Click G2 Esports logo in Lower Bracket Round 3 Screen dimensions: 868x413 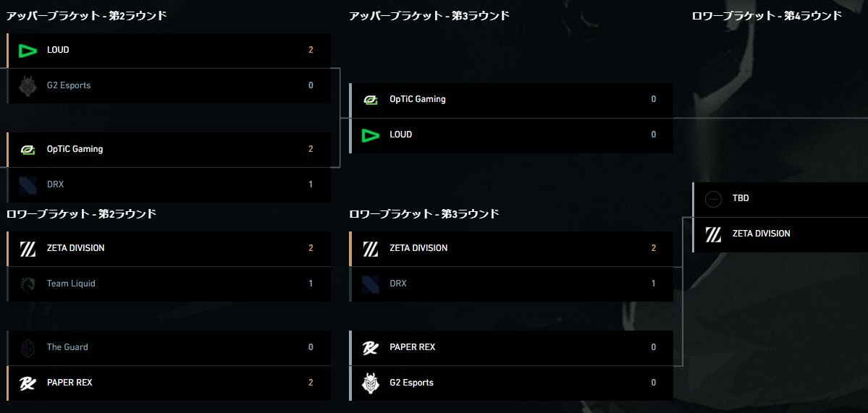tap(371, 383)
